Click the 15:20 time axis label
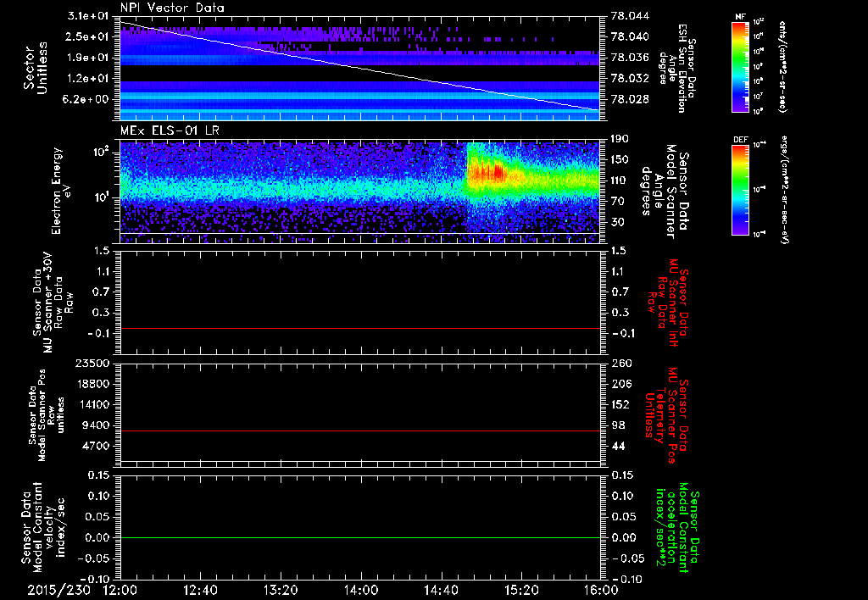This screenshot has width=868, height=600. [521, 590]
